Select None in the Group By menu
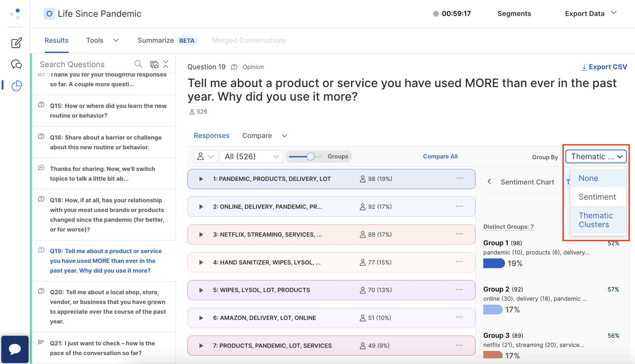Viewport: 635px width, 364px height. pyautogui.click(x=588, y=178)
